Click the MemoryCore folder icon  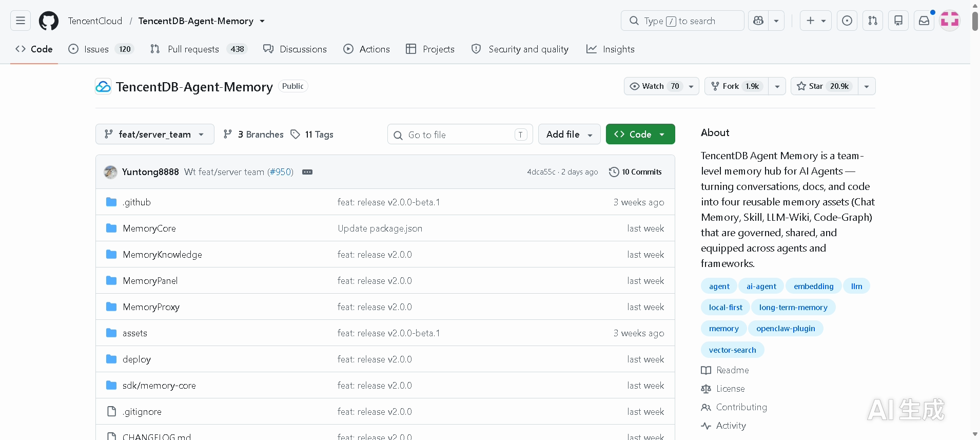pyautogui.click(x=111, y=228)
